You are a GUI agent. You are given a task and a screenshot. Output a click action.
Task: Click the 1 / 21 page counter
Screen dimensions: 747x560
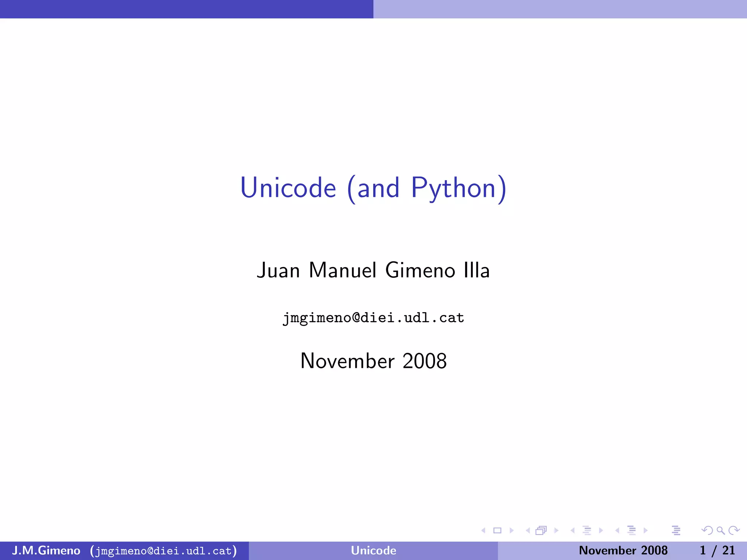tap(717, 551)
